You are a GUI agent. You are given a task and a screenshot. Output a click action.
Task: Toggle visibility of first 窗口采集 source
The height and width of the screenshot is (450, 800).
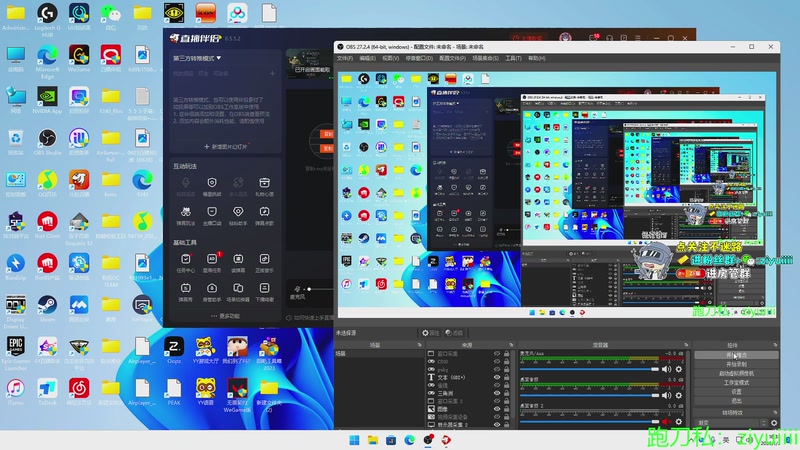(x=497, y=354)
